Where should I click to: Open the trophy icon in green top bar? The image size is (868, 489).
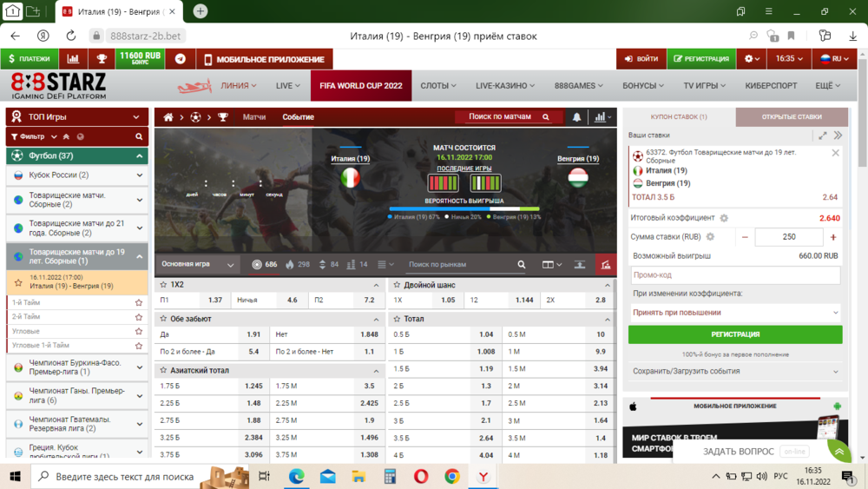102,59
